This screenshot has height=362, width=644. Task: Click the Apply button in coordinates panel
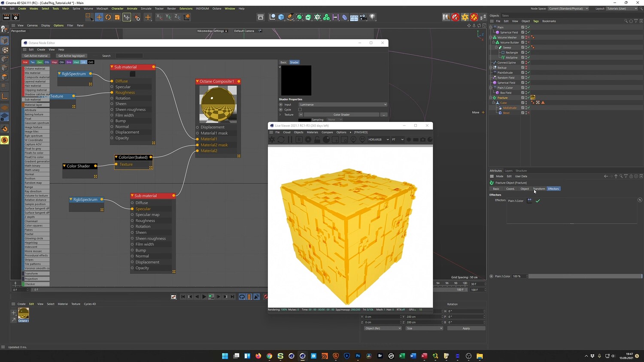tap(466, 328)
